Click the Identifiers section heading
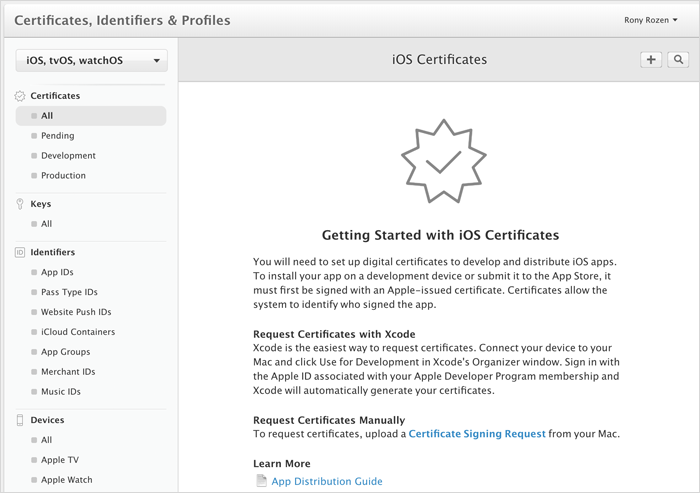The height and width of the screenshot is (493, 700). tap(53, 252)
